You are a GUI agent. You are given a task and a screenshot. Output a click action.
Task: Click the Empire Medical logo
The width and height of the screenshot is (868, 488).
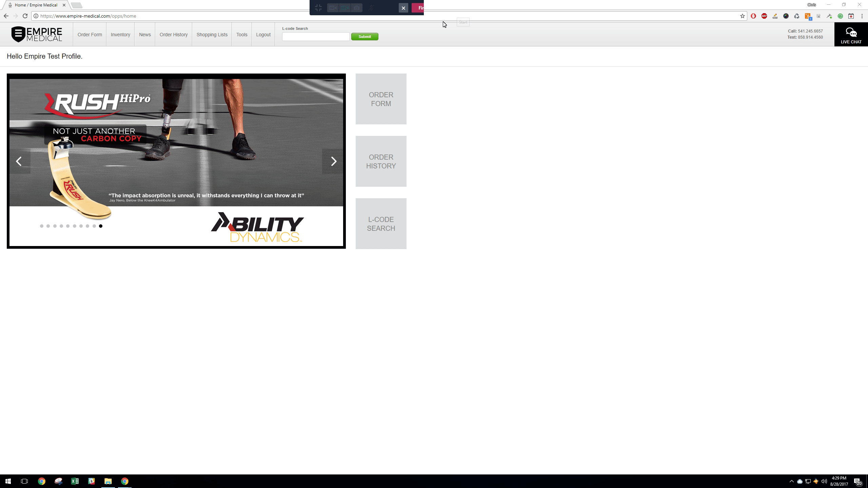(37, 34)
